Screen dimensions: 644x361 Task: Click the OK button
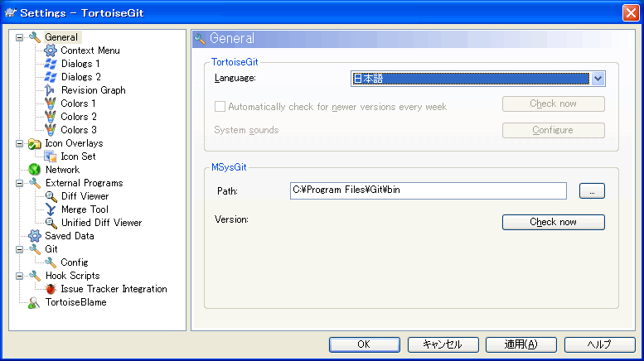pos(365,344)
